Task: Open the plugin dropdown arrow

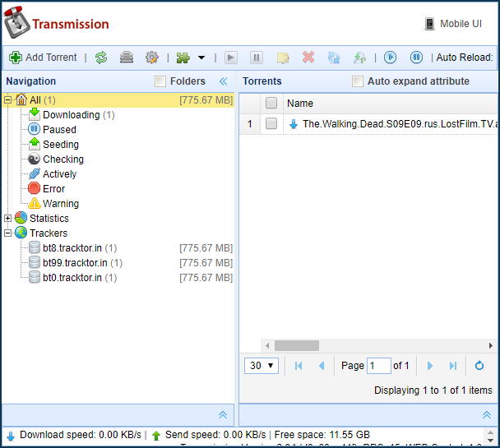Action: point(201,58)
